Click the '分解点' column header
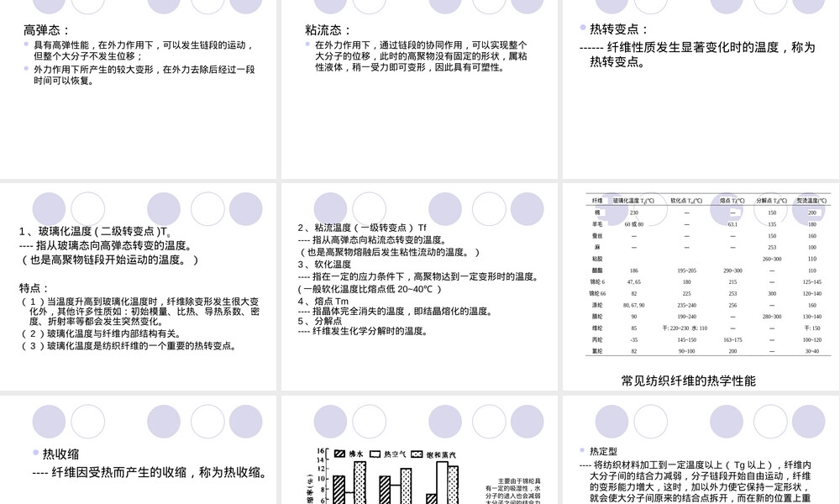 coord(771,201)
